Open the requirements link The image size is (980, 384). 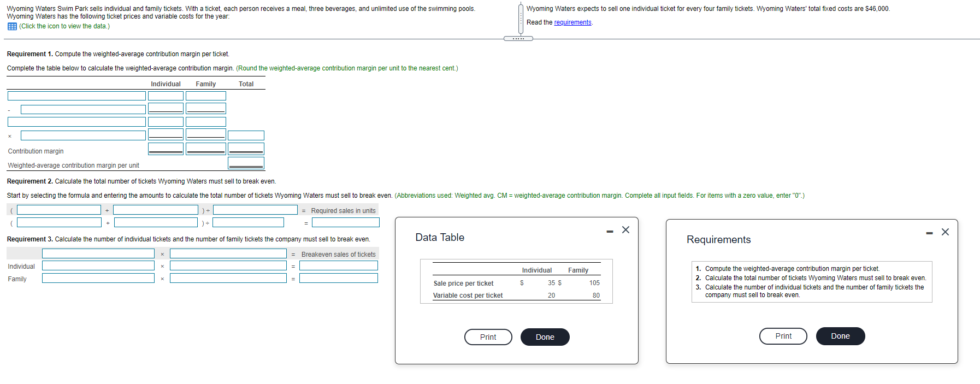pyautogui.click(x=572, y=22)
